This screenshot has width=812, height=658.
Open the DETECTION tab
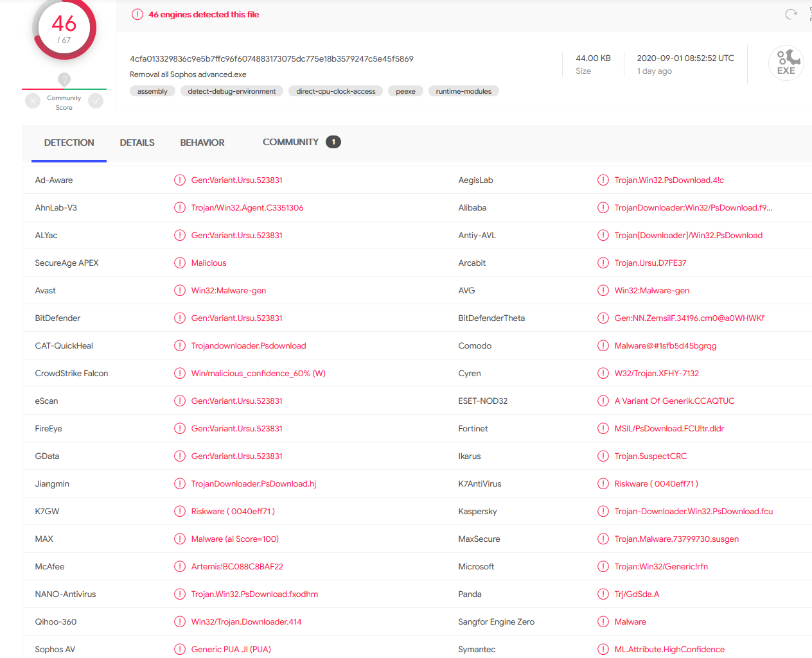(x=69, y=143)
